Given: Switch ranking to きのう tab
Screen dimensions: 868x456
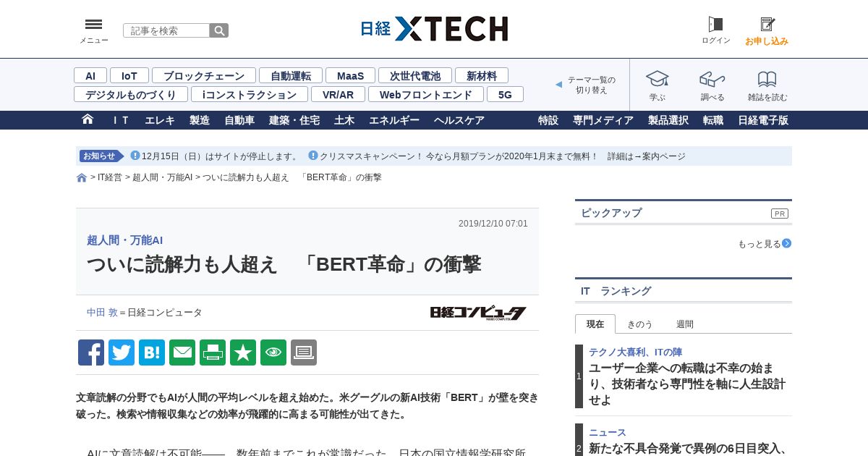Looking at the screenshot, I should pos(640,324).
